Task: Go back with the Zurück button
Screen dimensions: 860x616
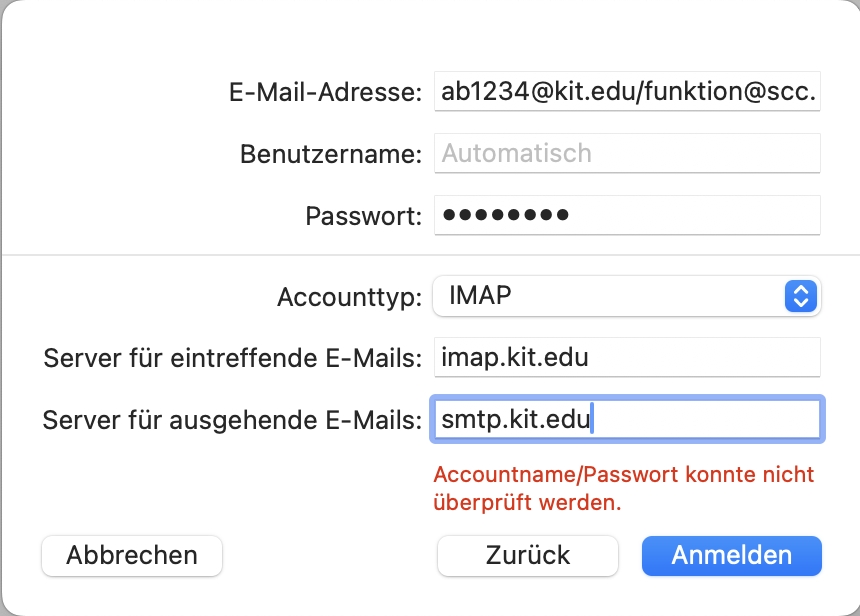Action: (528, 555)
